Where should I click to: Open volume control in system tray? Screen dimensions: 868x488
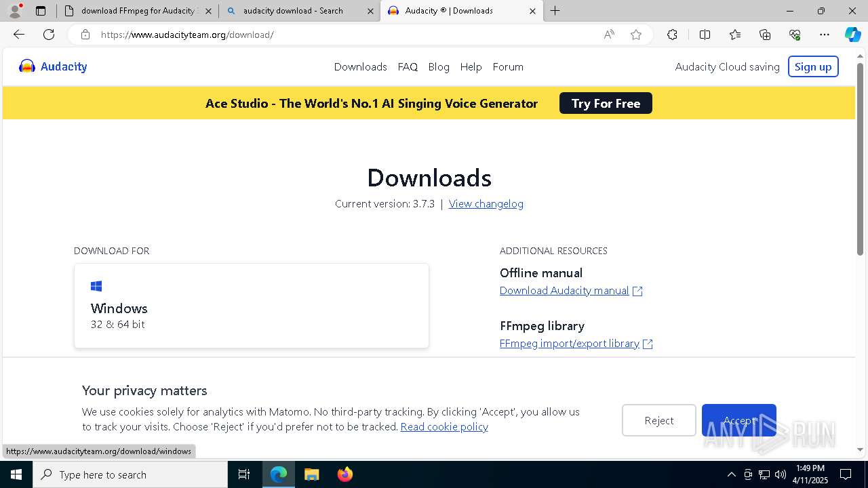[781, 474]
